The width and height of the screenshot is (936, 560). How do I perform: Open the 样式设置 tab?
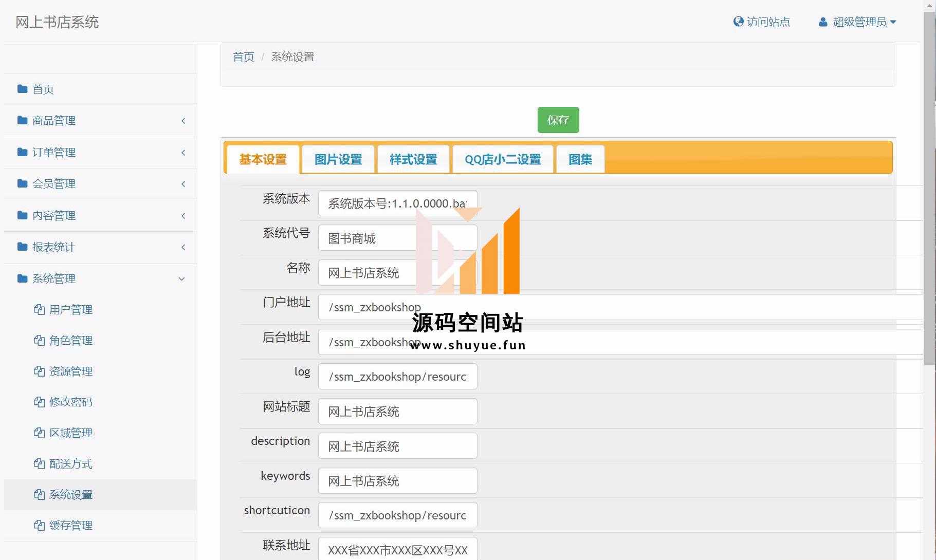pos(413,159)
